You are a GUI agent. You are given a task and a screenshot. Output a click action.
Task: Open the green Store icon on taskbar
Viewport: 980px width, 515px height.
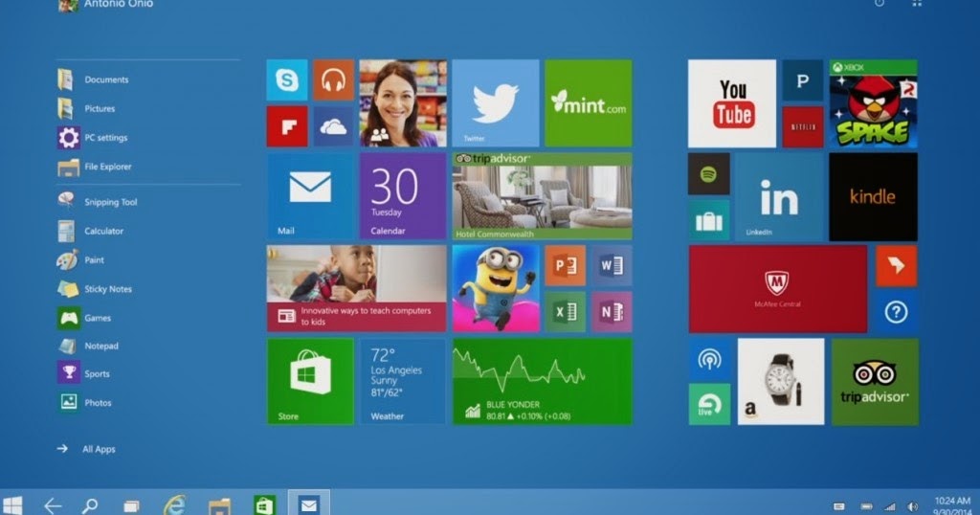click(x=264, y=505)
